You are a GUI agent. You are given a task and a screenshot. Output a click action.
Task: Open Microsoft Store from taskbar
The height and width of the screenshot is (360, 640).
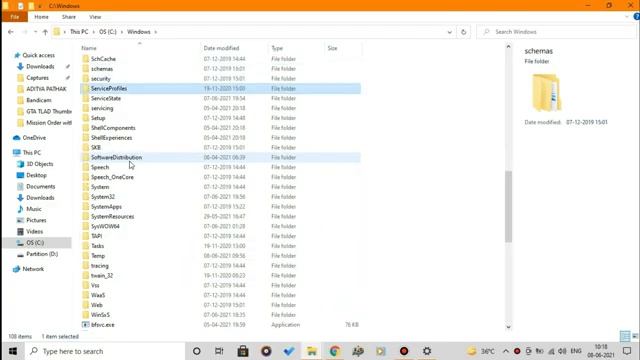(x=243, y=351)
